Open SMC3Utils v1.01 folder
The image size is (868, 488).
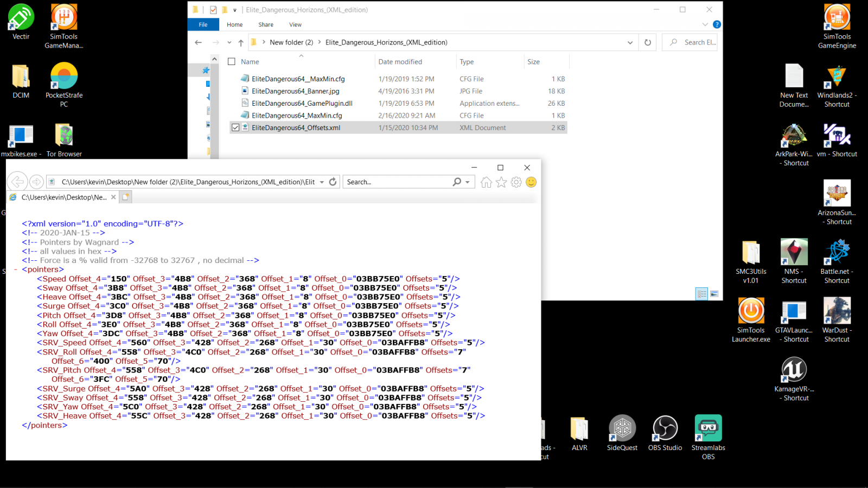751,261
